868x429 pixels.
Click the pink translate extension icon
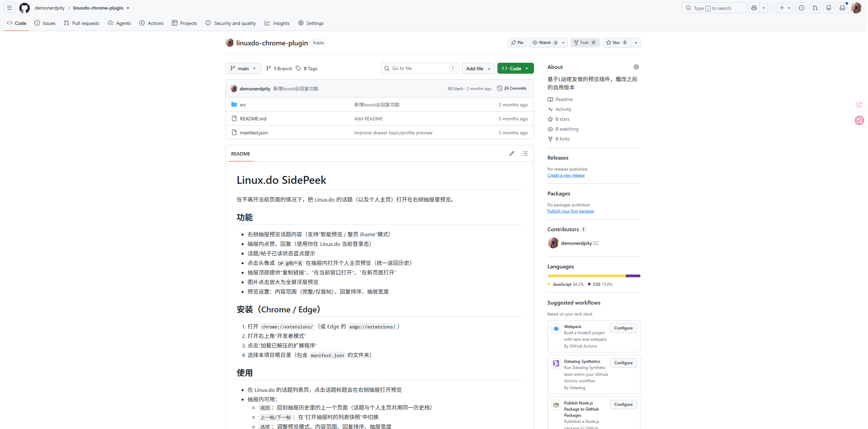[x=859, y=120]
